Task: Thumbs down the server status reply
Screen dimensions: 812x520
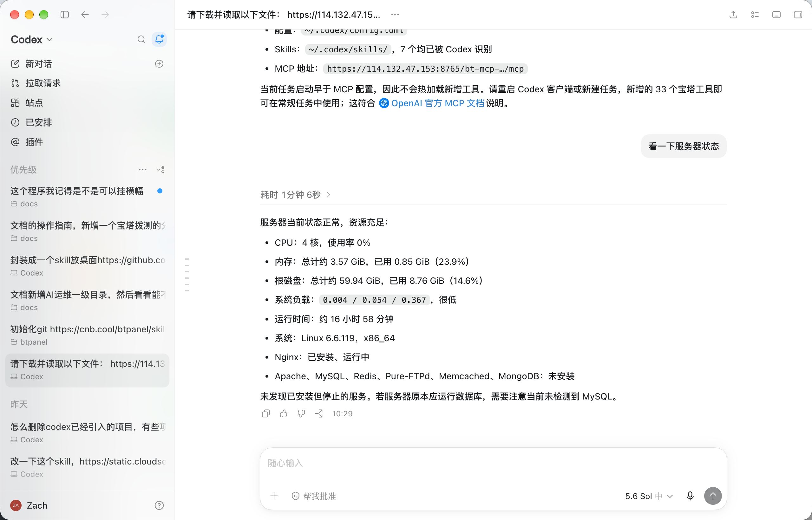Action: 301,414
